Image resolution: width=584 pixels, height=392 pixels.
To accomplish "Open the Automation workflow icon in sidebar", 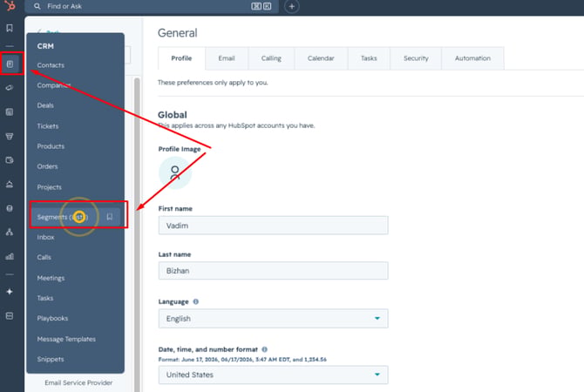I will pyautogui.click(x=10, y=233).
